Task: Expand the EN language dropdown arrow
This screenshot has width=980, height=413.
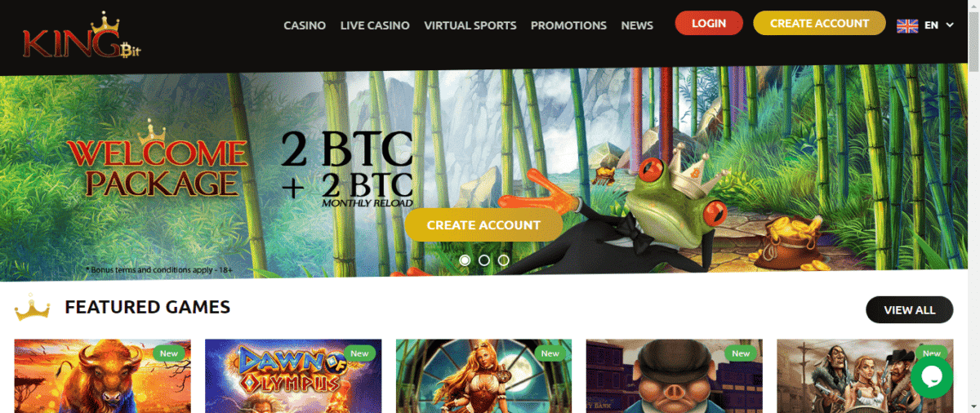Action: 950,25
